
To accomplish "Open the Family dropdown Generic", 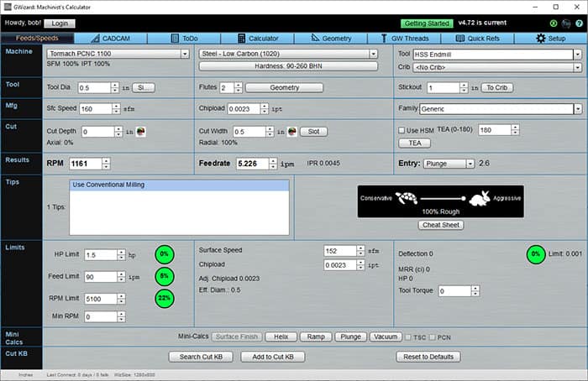I will tap(501, 109).
